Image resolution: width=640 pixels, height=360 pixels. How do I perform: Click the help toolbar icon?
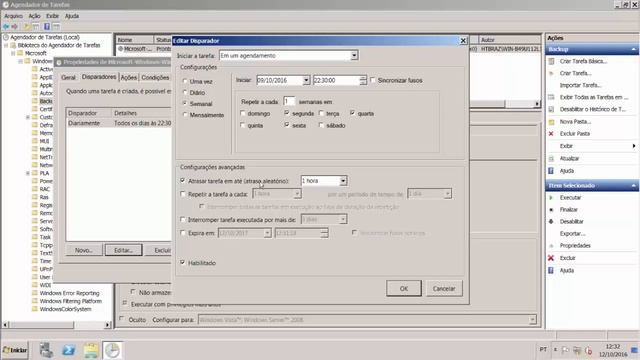point(47,27)
